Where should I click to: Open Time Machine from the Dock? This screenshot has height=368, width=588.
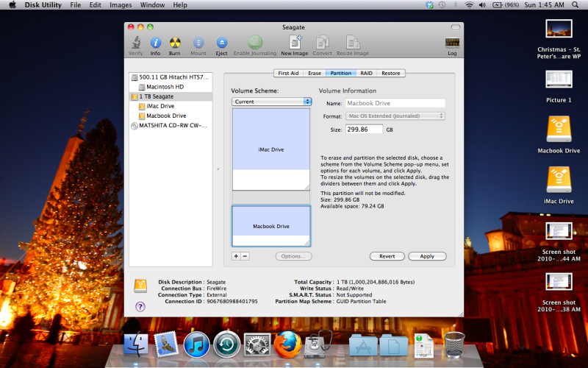(x=227, y=344)
